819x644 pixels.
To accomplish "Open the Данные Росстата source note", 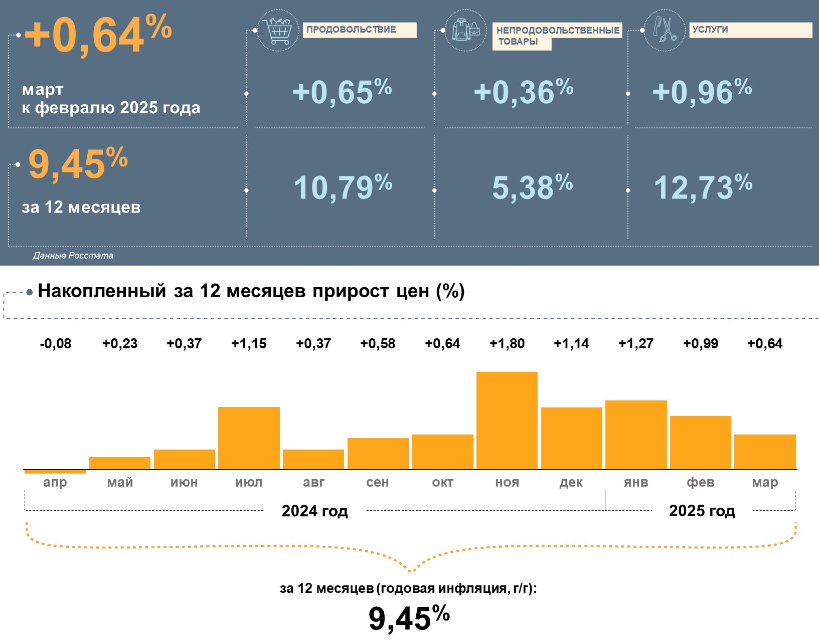I will click(x=73, y=256).
